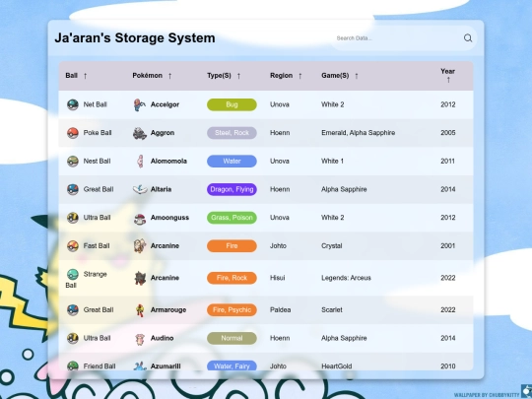Image resolution: width=532 pixels, height=399 pixels.
Task: Click the 2010 year cell
Action: point(448,366)
